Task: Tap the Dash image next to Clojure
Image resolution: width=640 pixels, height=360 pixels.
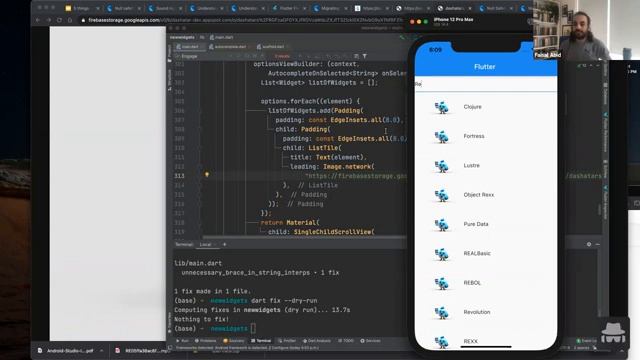Action: [x=441, y=107]
